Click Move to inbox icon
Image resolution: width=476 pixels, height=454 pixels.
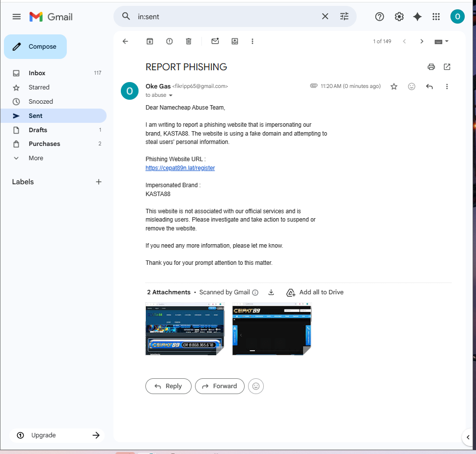[235, 41]
